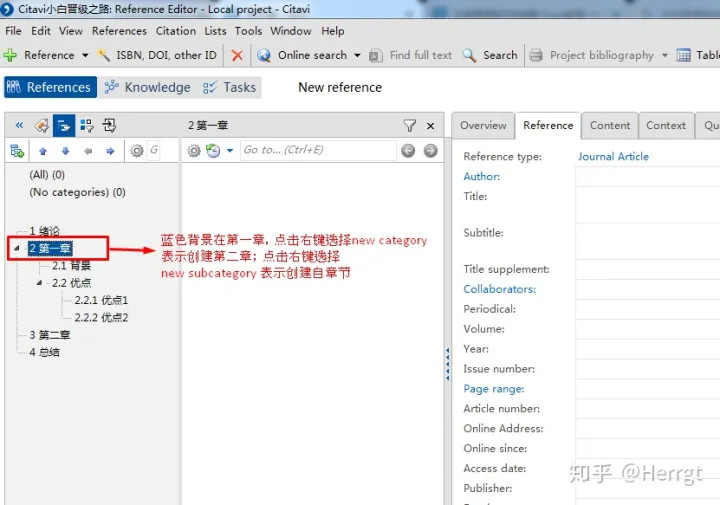Open Online search dropdown arrow
This screenshot has width=720, height=505.
(x=357, y=56)
